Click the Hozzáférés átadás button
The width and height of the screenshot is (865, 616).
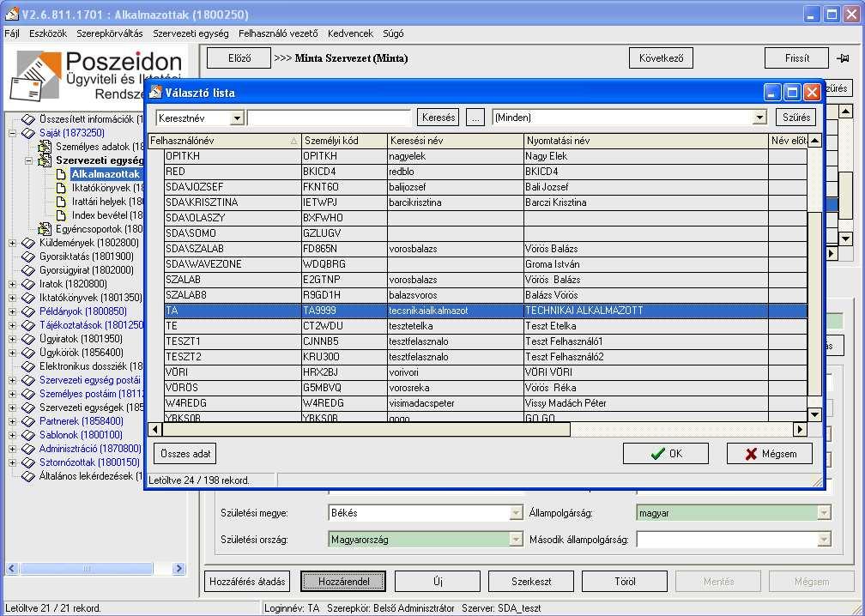[x=248, y=582]
